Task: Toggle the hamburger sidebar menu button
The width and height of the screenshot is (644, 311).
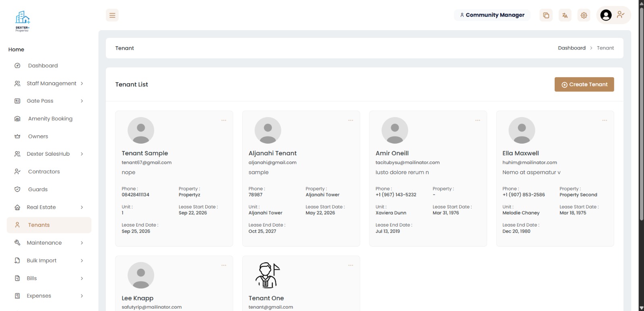Action: tap(112, 15)
